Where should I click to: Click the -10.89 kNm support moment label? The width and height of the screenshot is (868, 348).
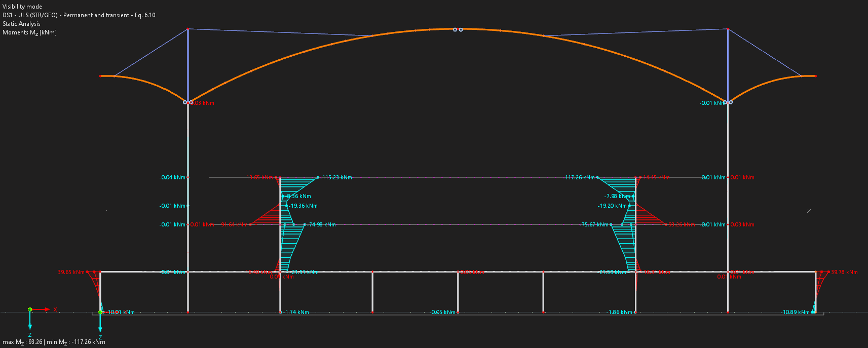point(795,313)
